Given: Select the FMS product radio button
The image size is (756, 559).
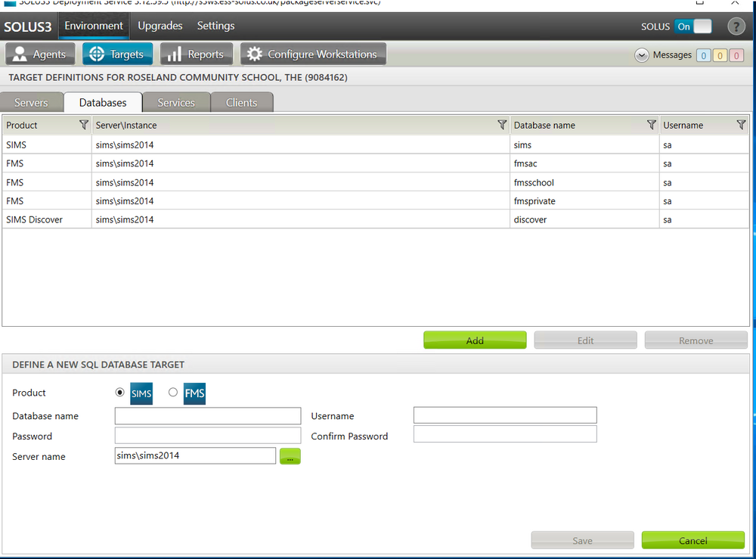Looking at the screenshot, I should [172, 392].
